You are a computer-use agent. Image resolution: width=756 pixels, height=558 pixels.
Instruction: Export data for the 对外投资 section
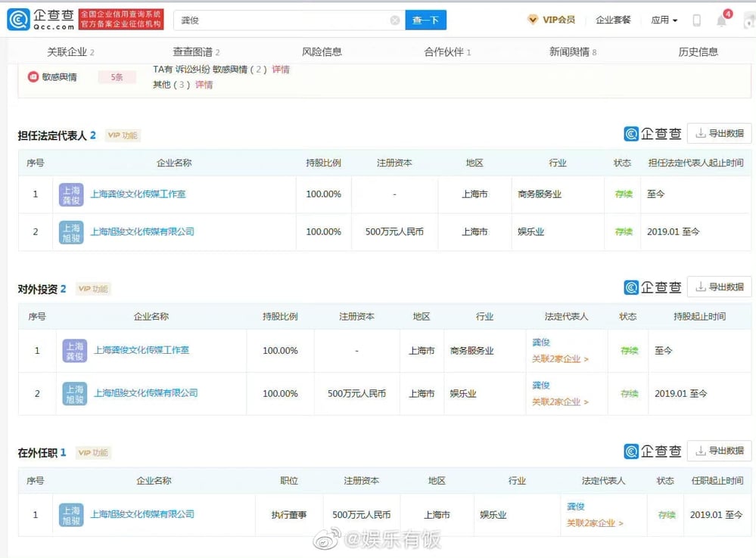(x=720, y=287)
